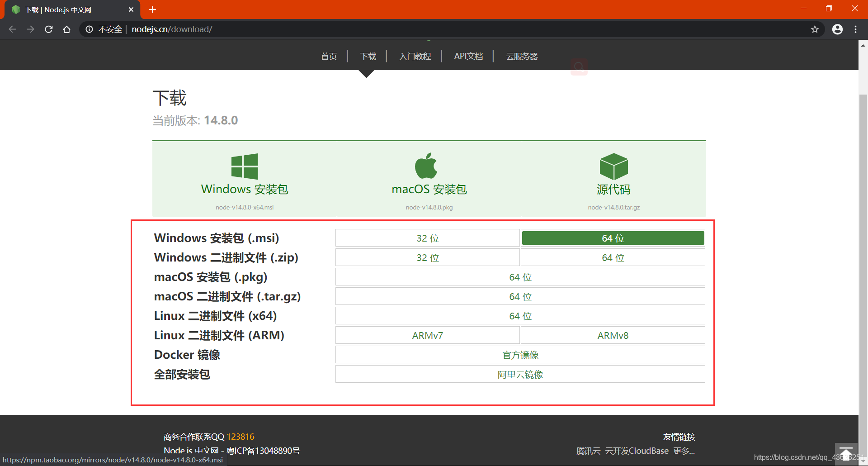Open the 下载 menu item

click(368, 57)
